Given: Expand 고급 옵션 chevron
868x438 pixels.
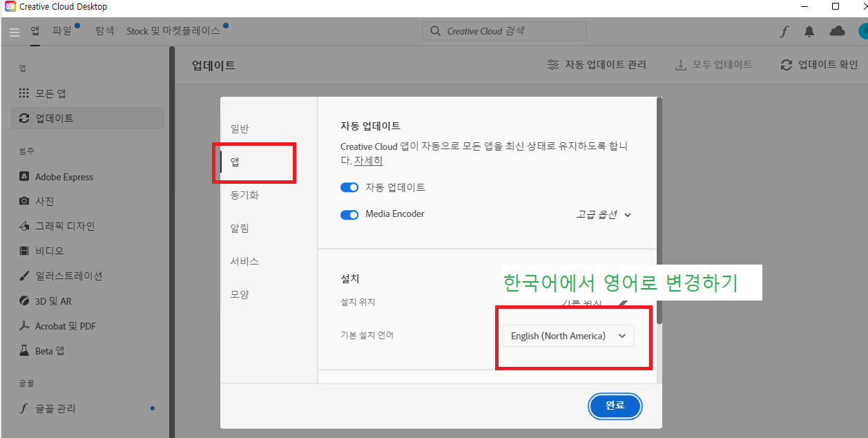Looking at the screenshot, I should pos(628,215).
